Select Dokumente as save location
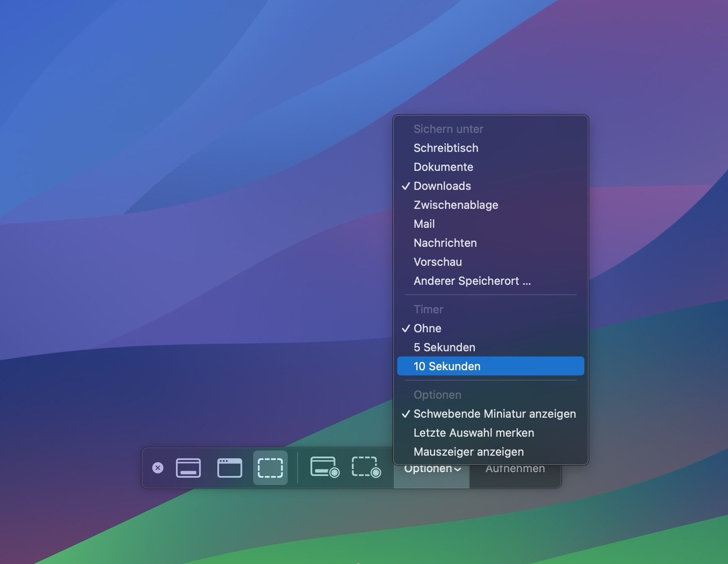Viewport: 728px width, 564px height. click(443, 167)
